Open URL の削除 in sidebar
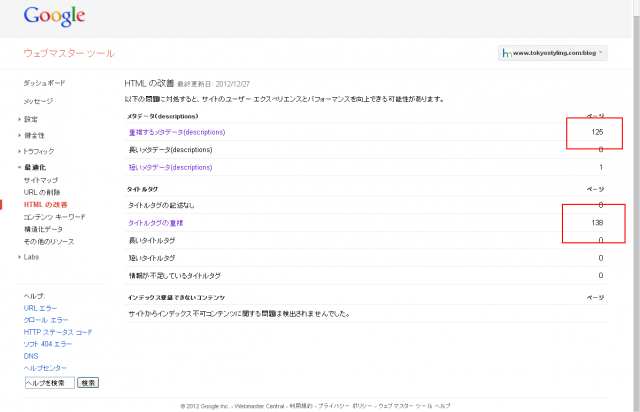The image size is (640, 412). coord(42,192)
